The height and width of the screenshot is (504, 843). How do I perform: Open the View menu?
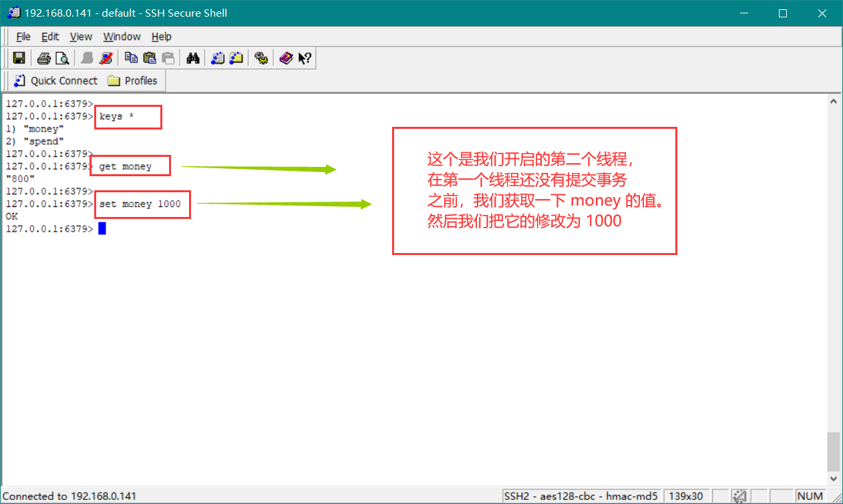coord(81,37)
